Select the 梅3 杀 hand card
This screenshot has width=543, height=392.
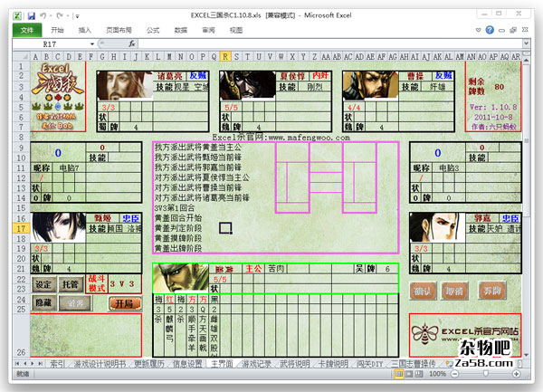pyautogui.click(x=158, y=324)
